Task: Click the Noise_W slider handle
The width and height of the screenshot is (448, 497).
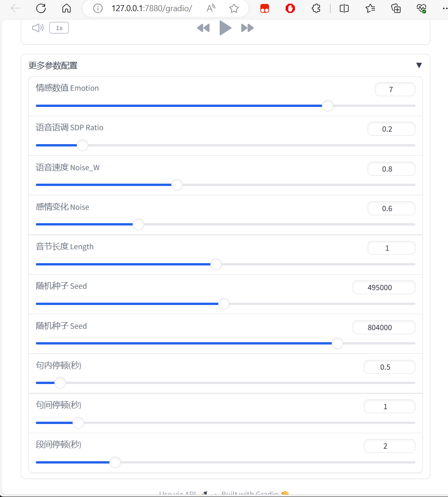Action: click(177, 185)
